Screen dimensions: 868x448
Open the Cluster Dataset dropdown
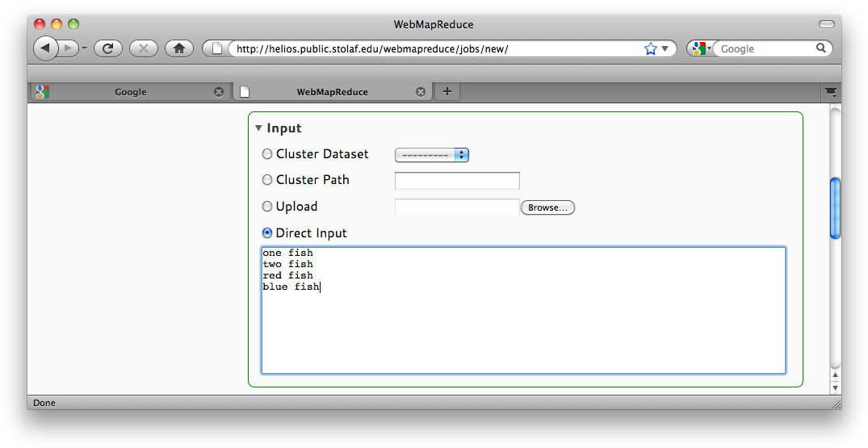click(431, 155)
